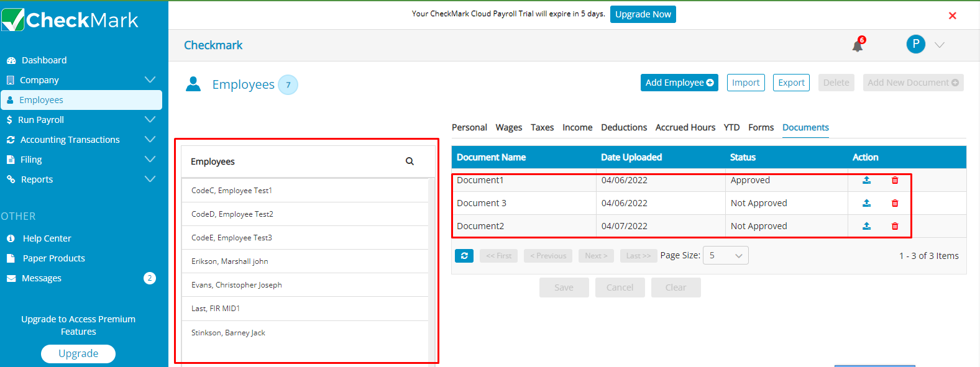Click the employee count badge 7
Viewport: 980px width, 367px height.
tap(288, 85)
